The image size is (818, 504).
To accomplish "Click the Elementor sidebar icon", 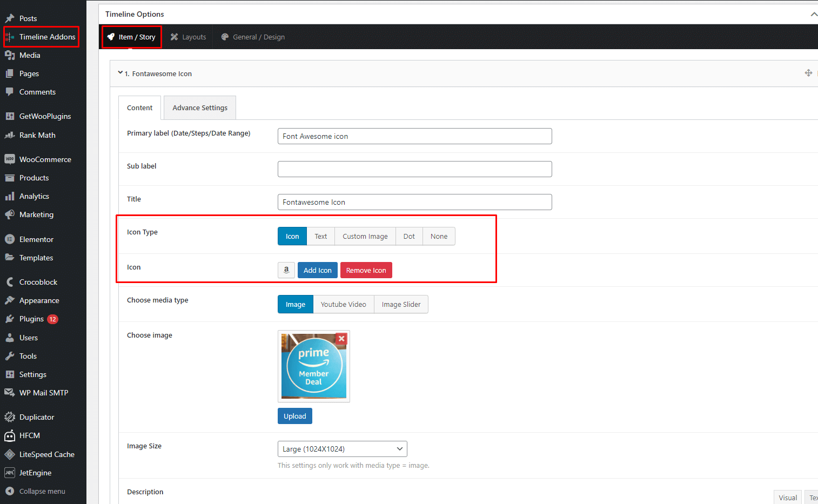I will (9, 239).
